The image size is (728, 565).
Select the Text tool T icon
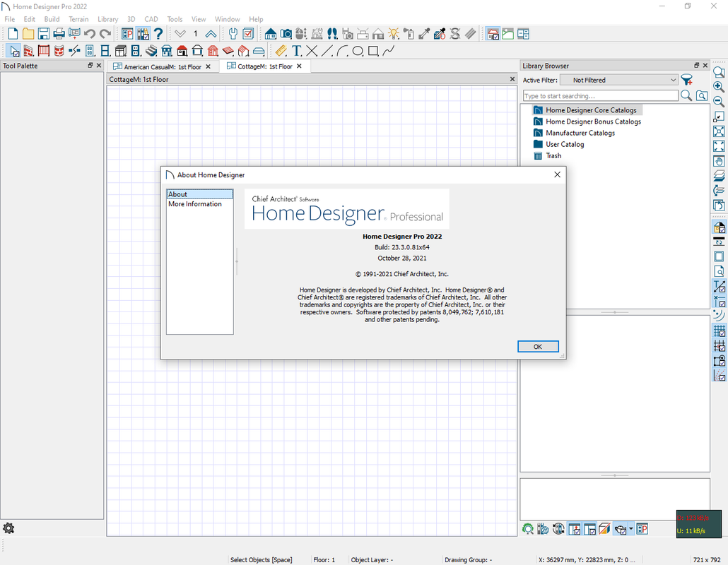297,51
